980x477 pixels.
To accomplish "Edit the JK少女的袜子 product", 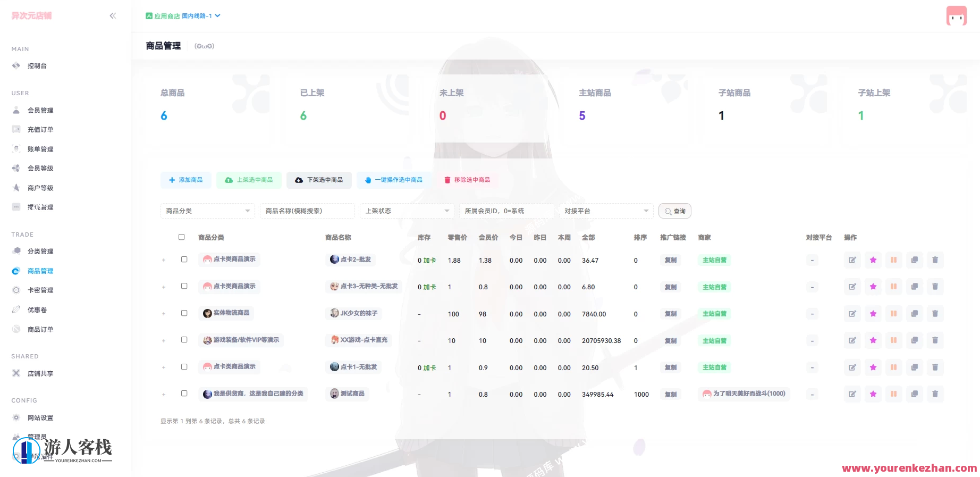I will pyautogui.click(x=852, y=314).
